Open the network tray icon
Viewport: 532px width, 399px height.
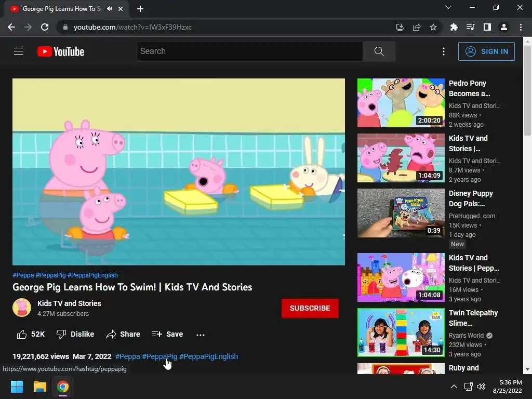469,387
